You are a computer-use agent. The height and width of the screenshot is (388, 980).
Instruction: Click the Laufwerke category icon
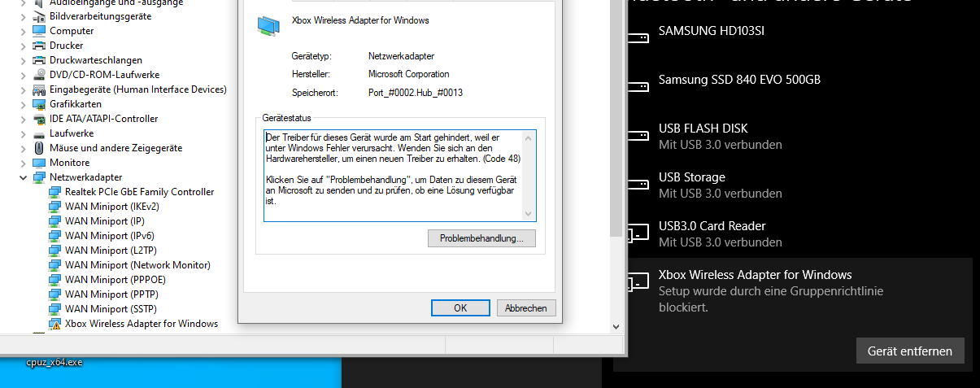pos(39,133)
